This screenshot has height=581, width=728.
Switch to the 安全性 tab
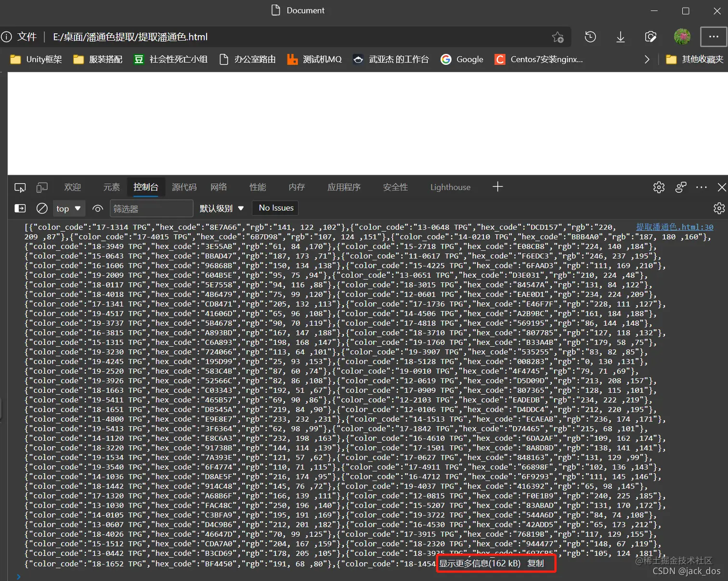click(395, 187)
